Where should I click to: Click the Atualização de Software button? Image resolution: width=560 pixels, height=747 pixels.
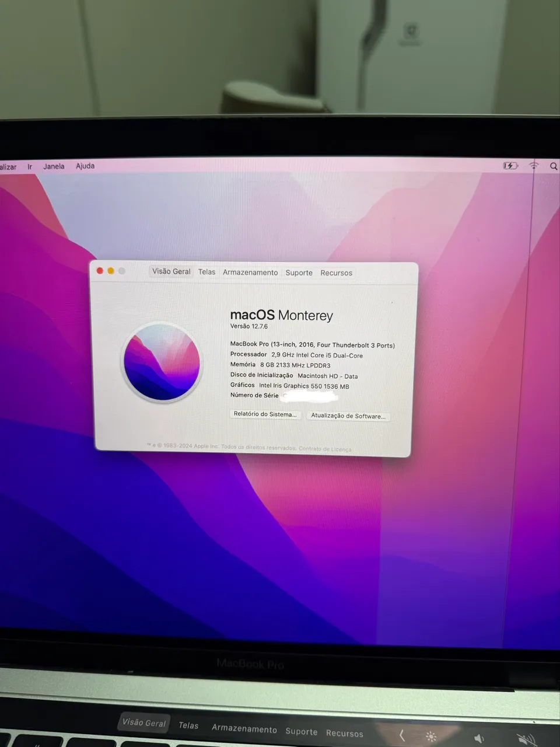coord(348,416)
